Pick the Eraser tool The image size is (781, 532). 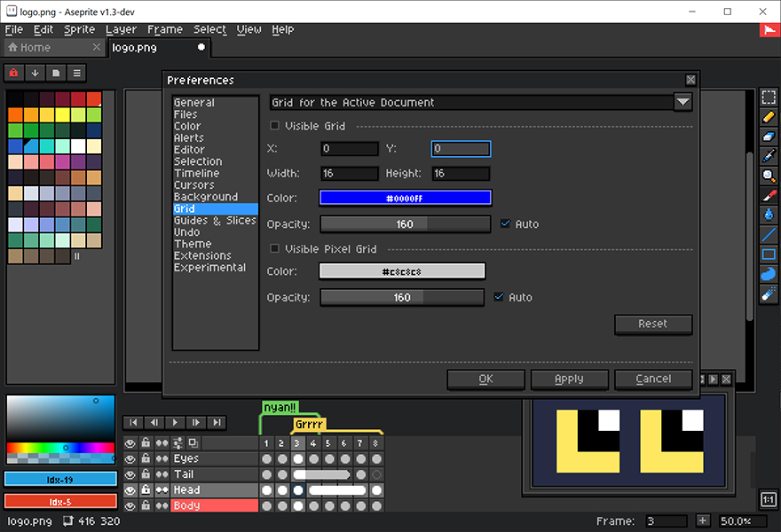[768, 137]
